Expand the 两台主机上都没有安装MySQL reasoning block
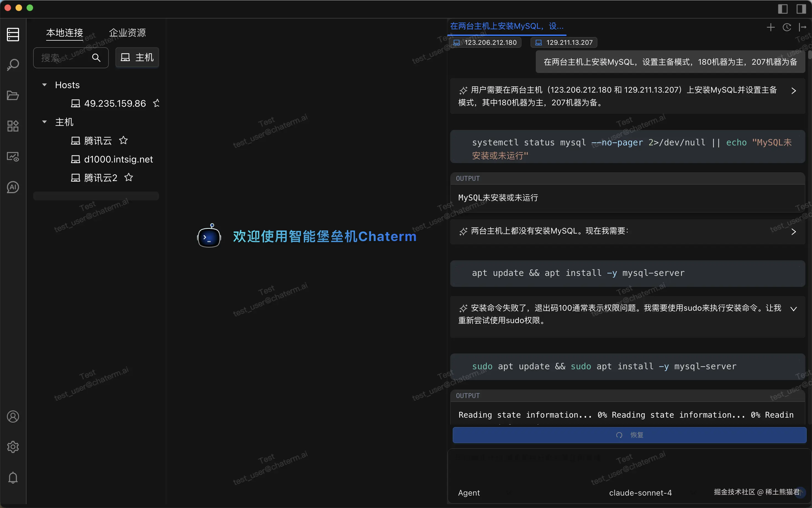 [x=793, y=232]
